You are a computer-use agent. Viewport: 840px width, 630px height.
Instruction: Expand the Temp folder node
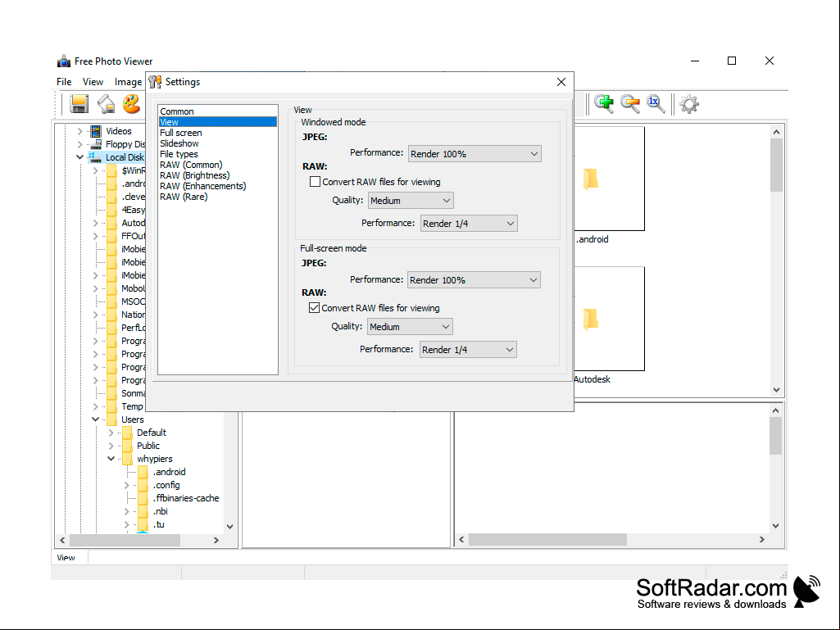tap(95, 406)
